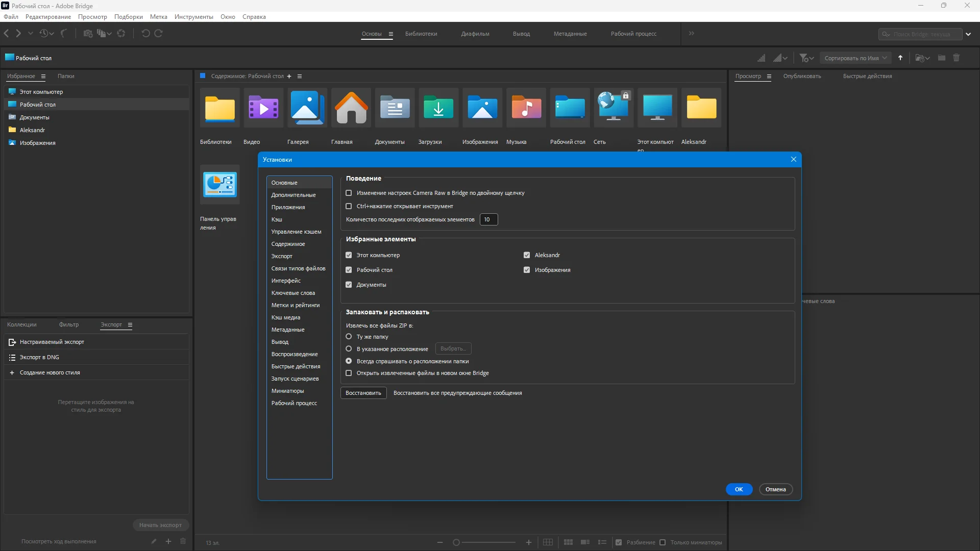This screenshot has width=980, height=551.
Task: Click the create new folder icon
Action: click(x=942, y=58)
